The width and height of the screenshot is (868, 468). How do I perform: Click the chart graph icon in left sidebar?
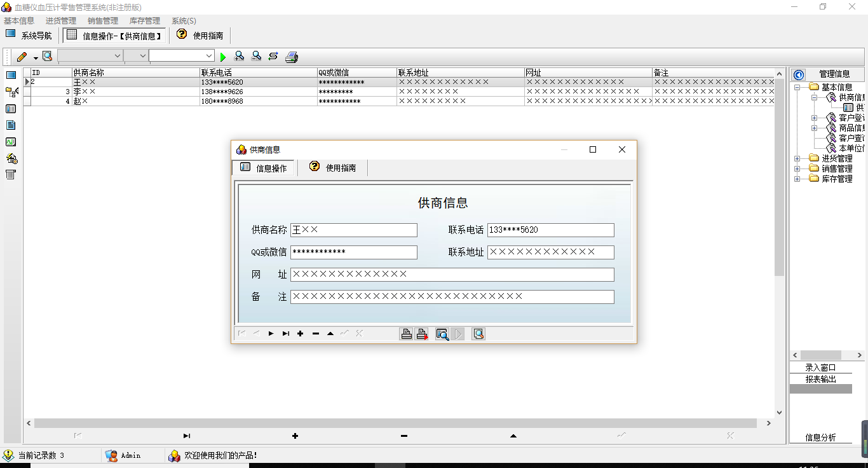11,142
